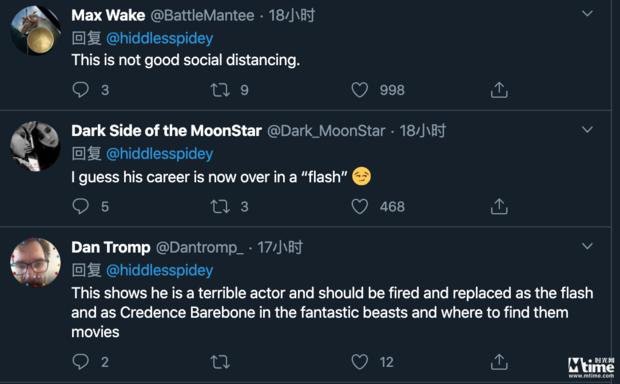This screenshot has width=620, height=384.
Task: Open @hiddlesspidey mention in Dan Tromp's reply
Action: click(x=160, y=271)
